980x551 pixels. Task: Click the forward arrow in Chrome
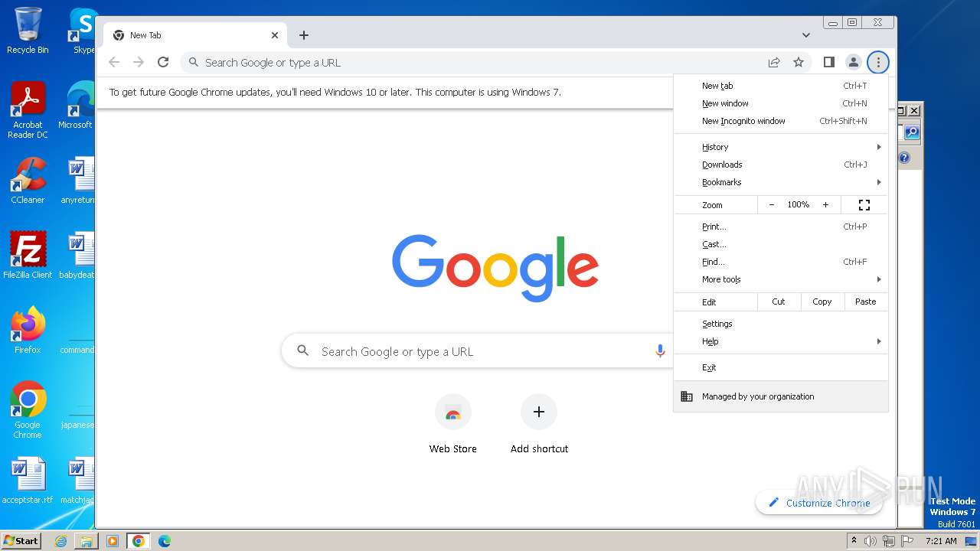tap(139, 62)
